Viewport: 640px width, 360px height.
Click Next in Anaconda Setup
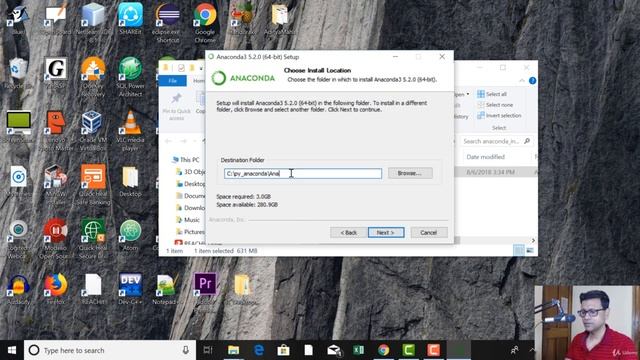coord(386,232)
